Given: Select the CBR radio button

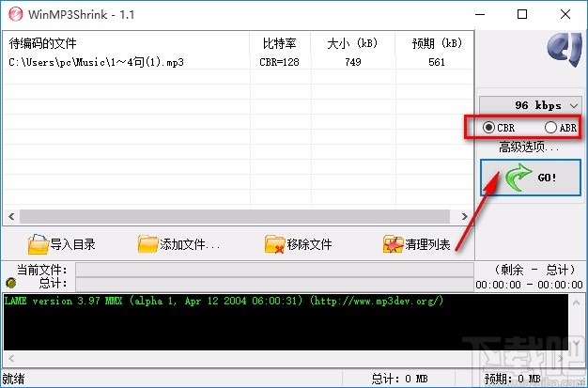Looking at the screenshot, I should click(488, 128).
